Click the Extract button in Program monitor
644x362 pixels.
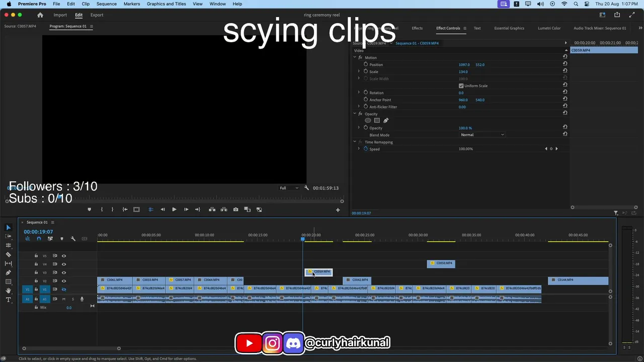(x=223, y=210)
